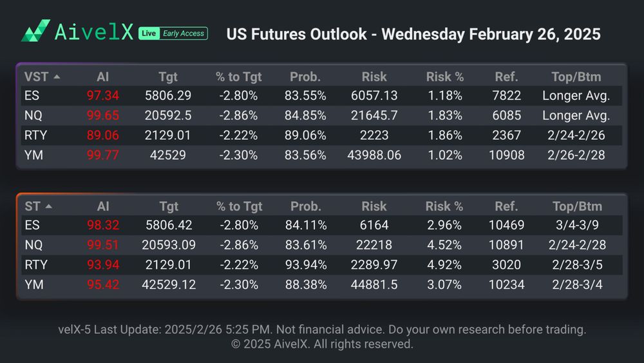Click the ST sort arrow icon
Image resolution: width=644 pixels, height=363 pixels.
[x=49, y=206]
